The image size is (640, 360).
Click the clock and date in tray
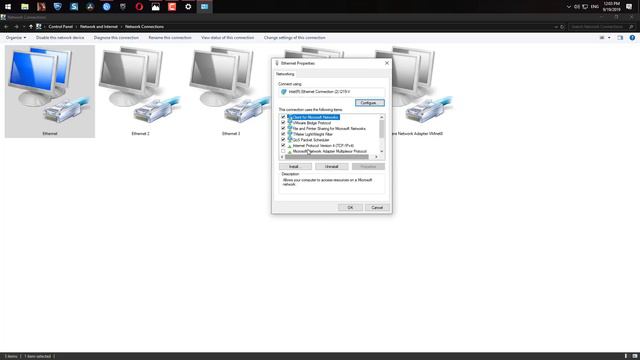(611, 7)
